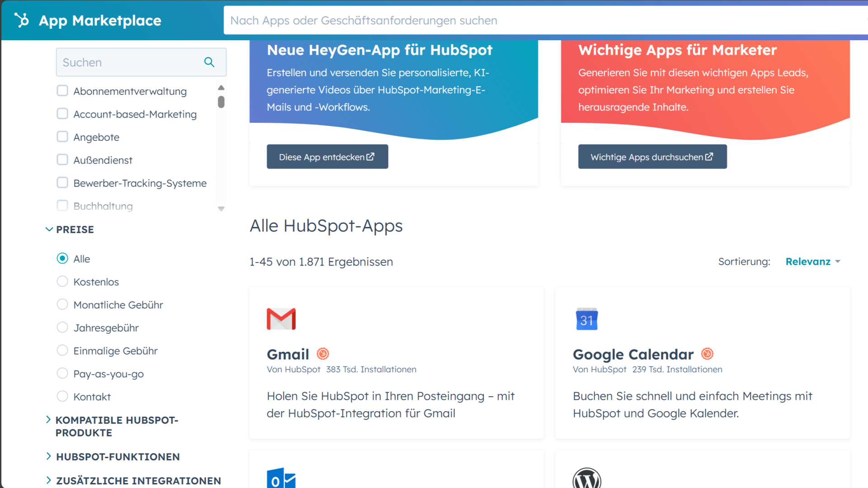Select the Kontakt price option
Screen dimensions: 868x488
[62, 396]
